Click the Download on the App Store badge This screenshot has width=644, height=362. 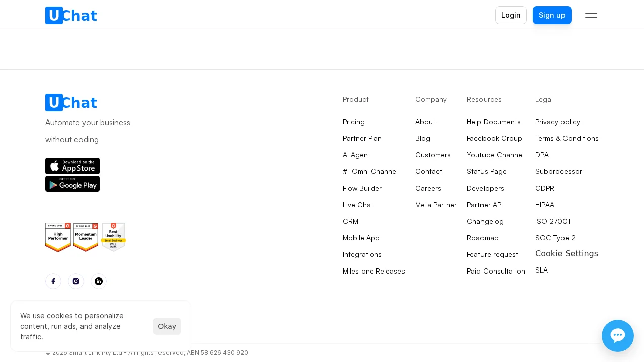point(72,166)
